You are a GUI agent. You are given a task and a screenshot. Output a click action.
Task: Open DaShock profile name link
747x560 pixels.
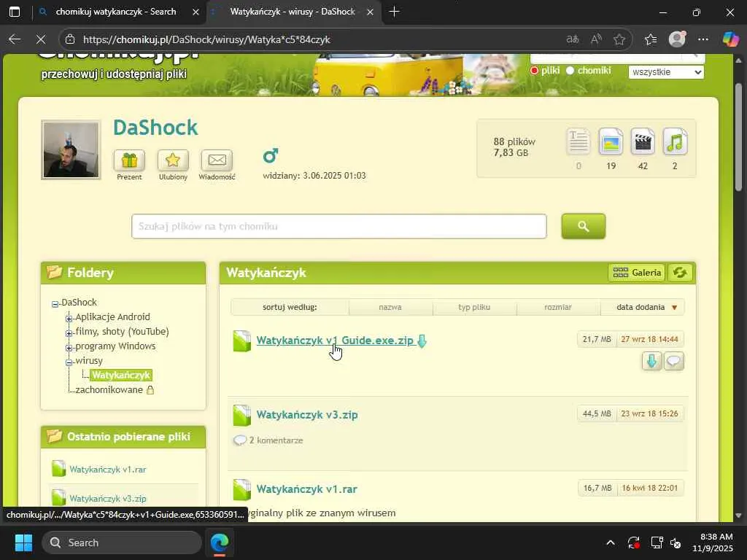155,128
